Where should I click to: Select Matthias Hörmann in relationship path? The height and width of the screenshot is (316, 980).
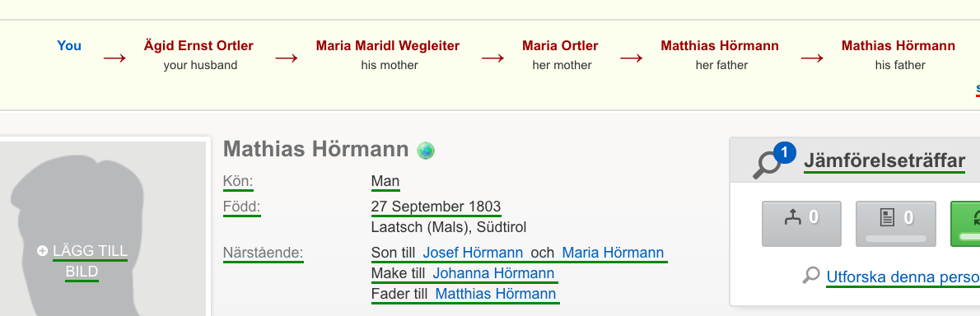click(x=720, y=45)
